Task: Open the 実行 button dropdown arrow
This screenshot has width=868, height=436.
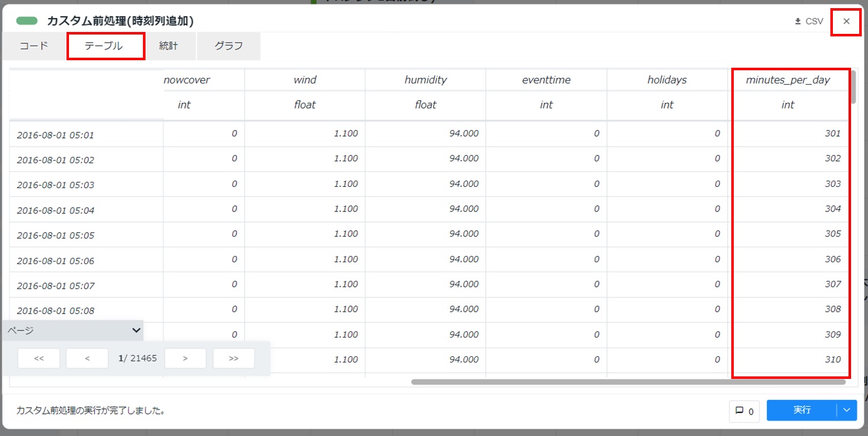Action: tap(847, 410)
